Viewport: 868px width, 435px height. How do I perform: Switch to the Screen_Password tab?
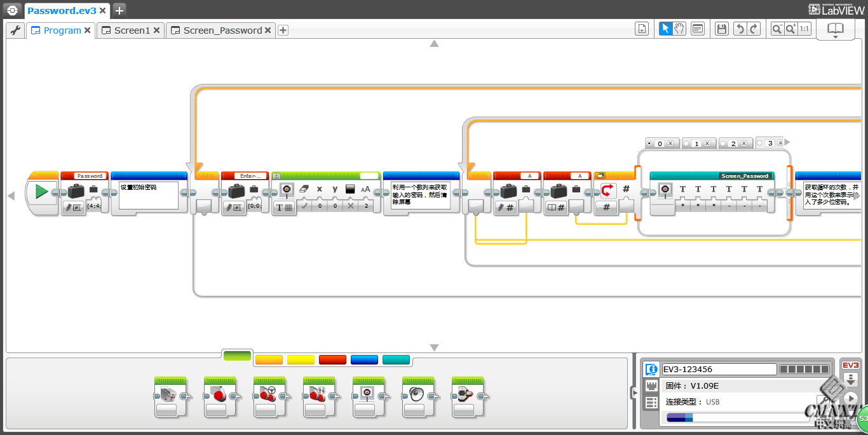coord(222,30)
